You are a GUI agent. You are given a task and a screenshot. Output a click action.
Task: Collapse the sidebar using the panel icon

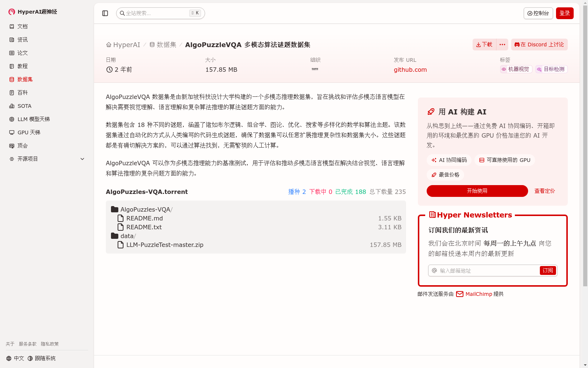pyautogui.click(x=105, y=13)
